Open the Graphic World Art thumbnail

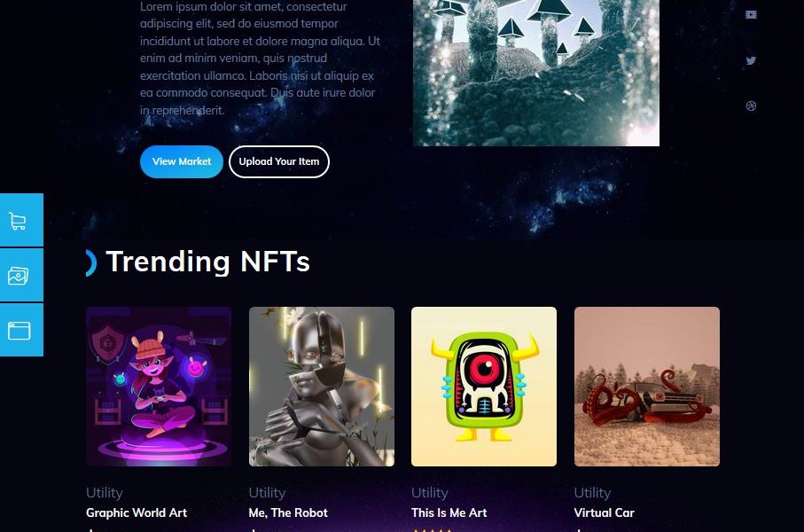(159, 387)
